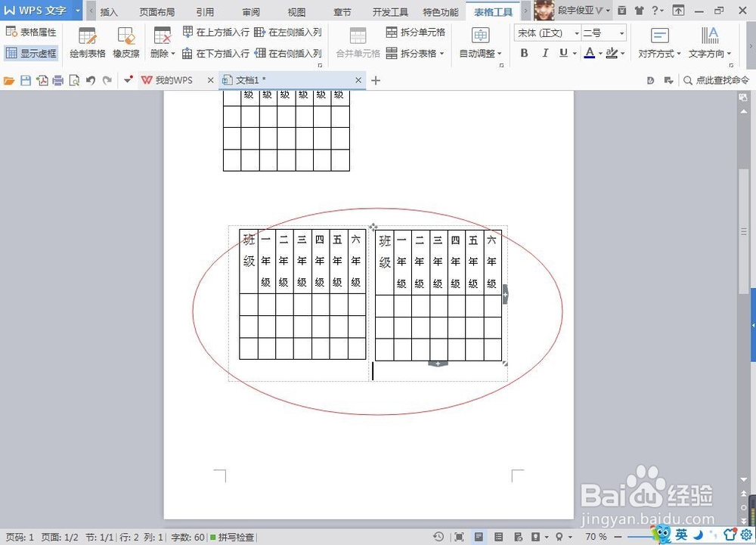
Task: Click 点此查找命令 command search box
Action: tap(717, 80)
